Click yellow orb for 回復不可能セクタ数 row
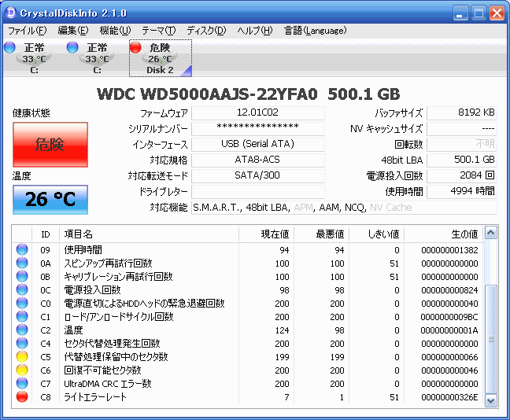The height and width of the screenshot is (420, 510). 22,370
